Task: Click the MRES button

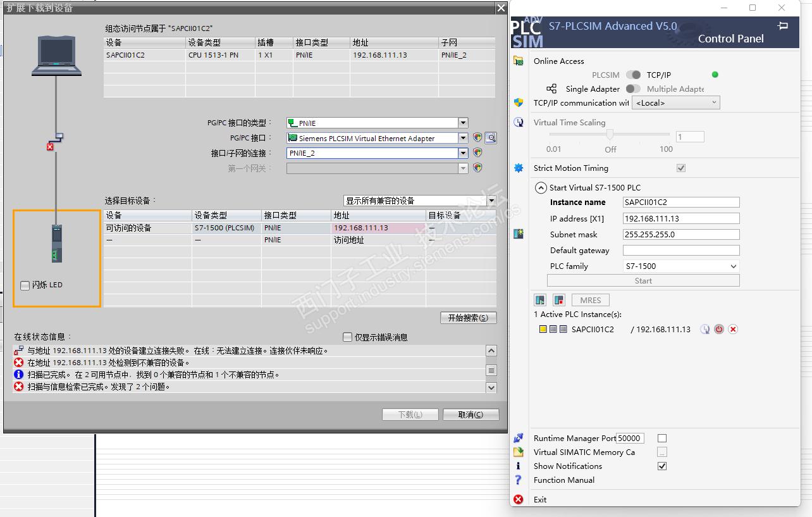Action: coord(591,300)
